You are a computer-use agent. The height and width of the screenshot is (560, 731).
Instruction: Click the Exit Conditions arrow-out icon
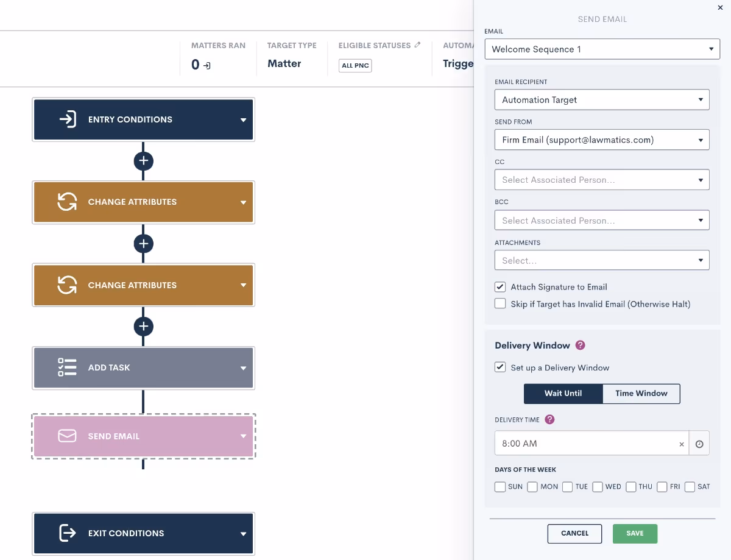pyautogui.click(x=67, y=533)
